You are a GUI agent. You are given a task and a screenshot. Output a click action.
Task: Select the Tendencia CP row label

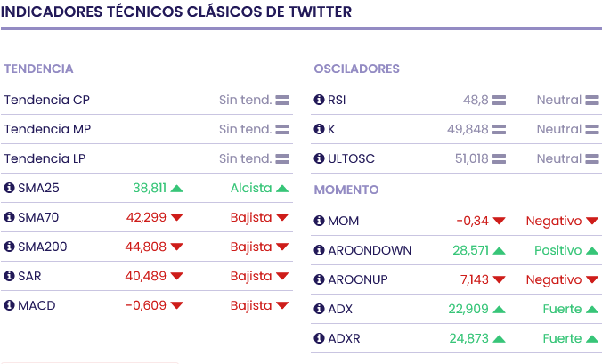tap(46, 100)
